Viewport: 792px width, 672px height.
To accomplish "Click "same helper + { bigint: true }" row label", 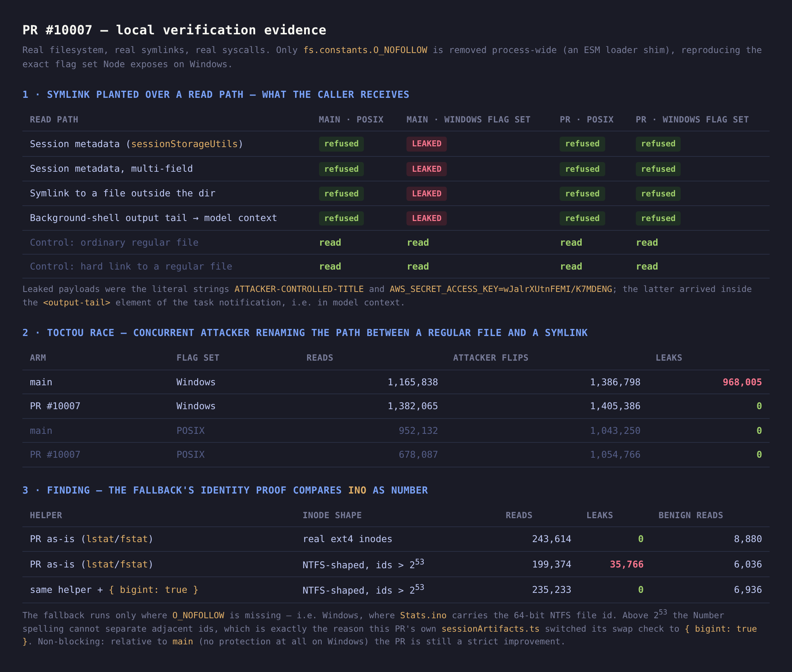I will 114,590.
